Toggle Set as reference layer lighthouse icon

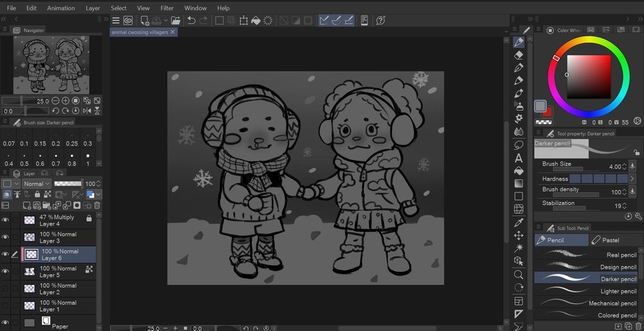point(17,194)
